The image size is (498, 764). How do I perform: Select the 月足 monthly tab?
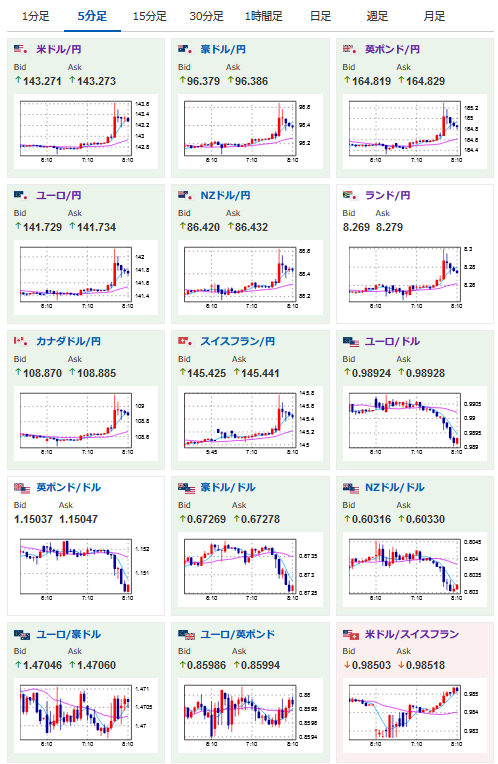(x=434, y=16)
